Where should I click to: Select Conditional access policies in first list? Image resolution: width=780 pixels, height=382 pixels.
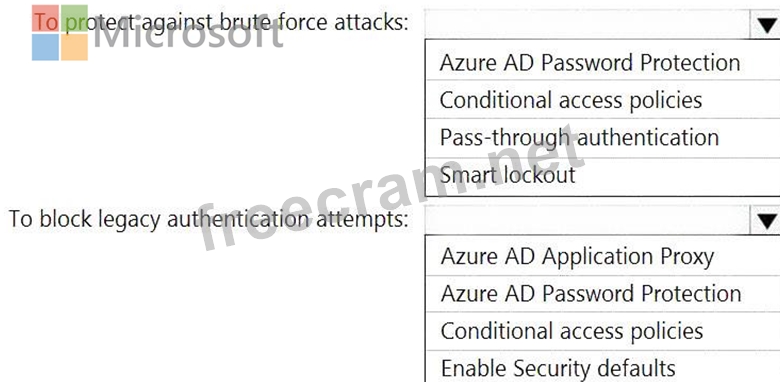(603, 99)
